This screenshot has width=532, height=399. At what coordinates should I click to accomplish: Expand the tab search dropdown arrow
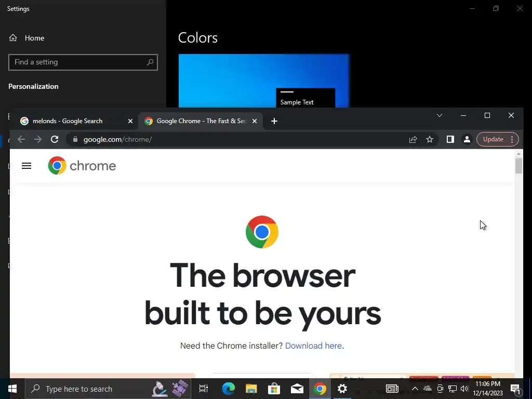click(x=440, y=115)
